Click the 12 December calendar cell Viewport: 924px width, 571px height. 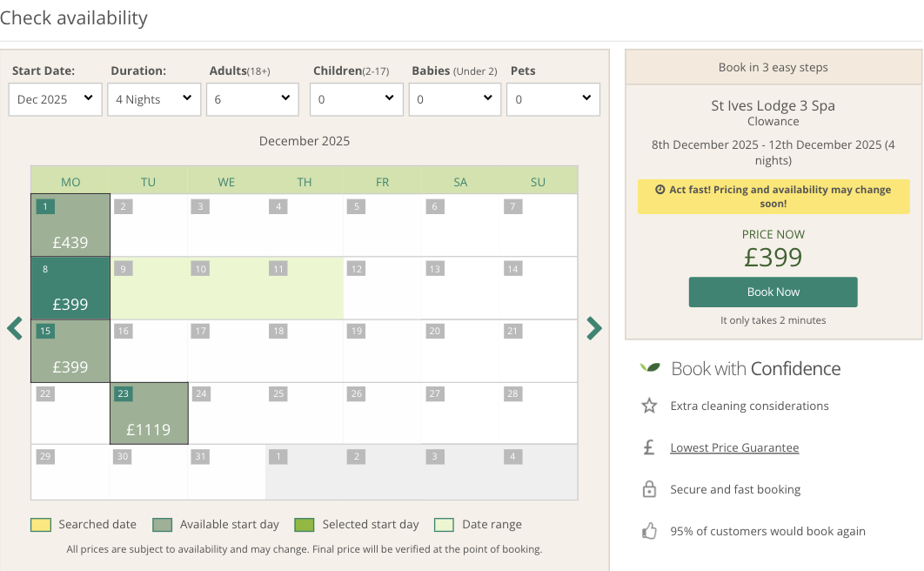click(382, 288)
